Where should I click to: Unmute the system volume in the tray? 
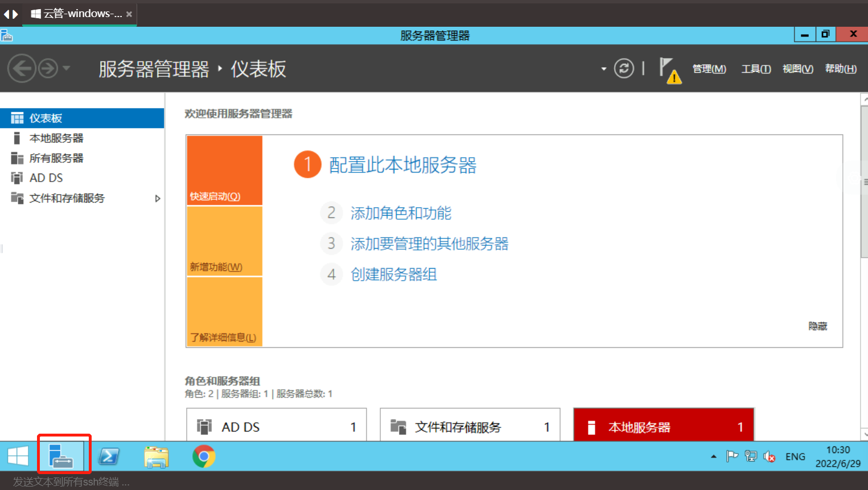(x=768, y=456)
